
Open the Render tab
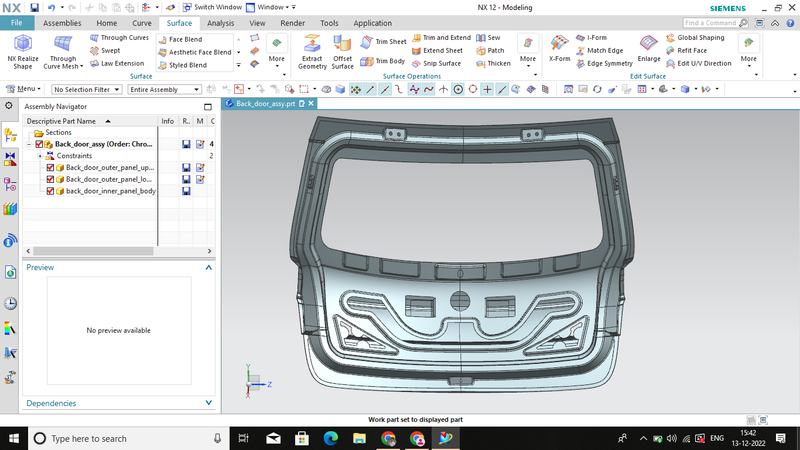tap(292, 23)
